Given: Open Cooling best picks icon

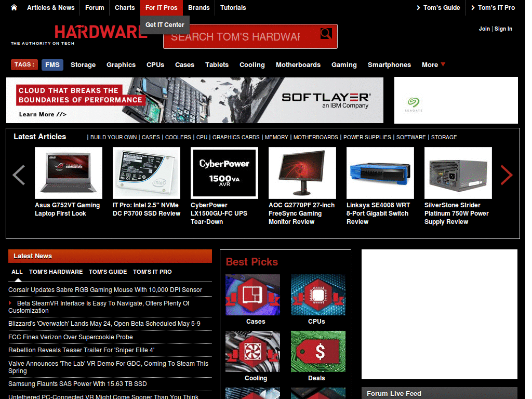Looking at the screenshot, I should point(253,352).
